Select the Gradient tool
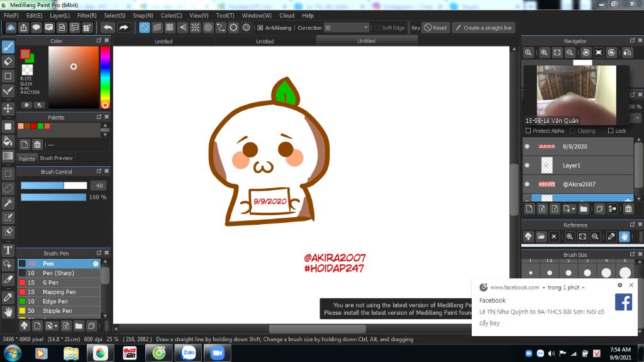The height and width of the screenshot is (362, 644). click(8, 156)
